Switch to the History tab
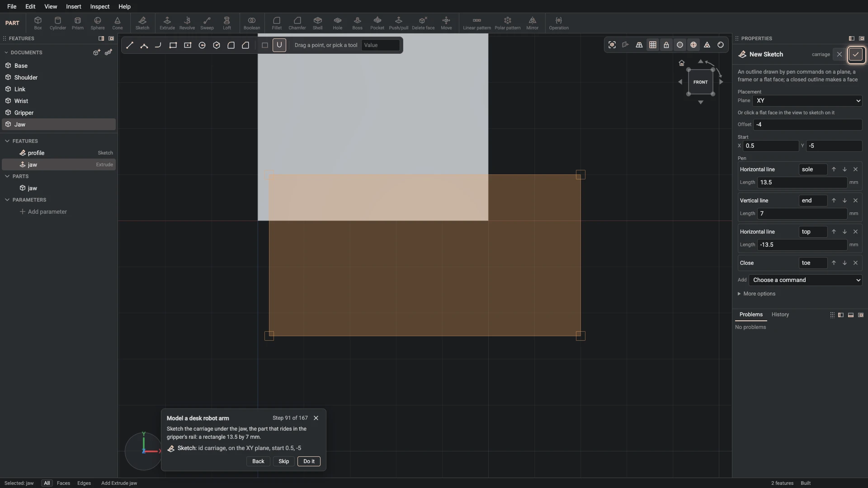This screenshot has width=868, height=488. coord(780,314)
